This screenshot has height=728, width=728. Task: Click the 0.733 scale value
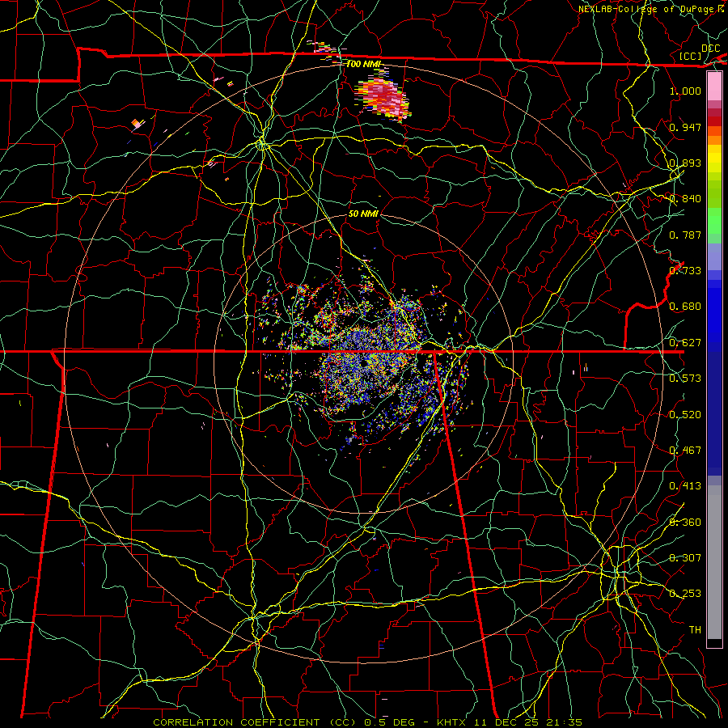pos(685,271)
